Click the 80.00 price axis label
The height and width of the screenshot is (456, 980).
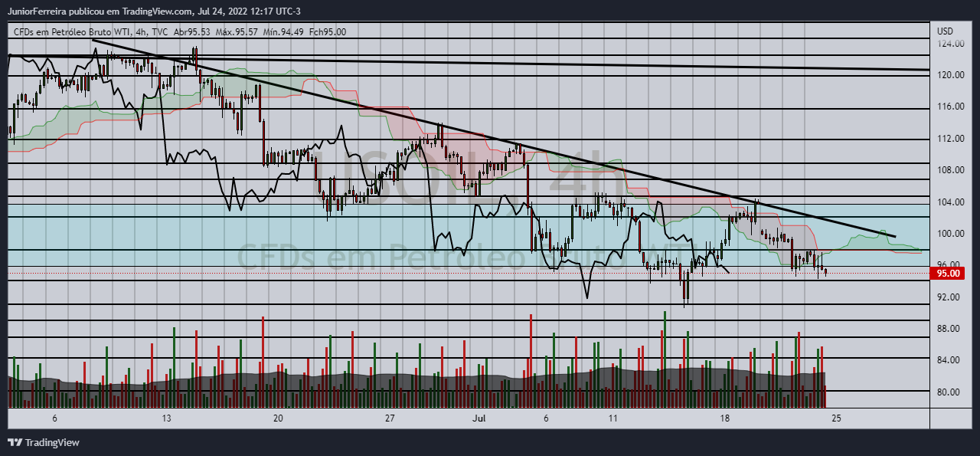(x=949, y=392)
